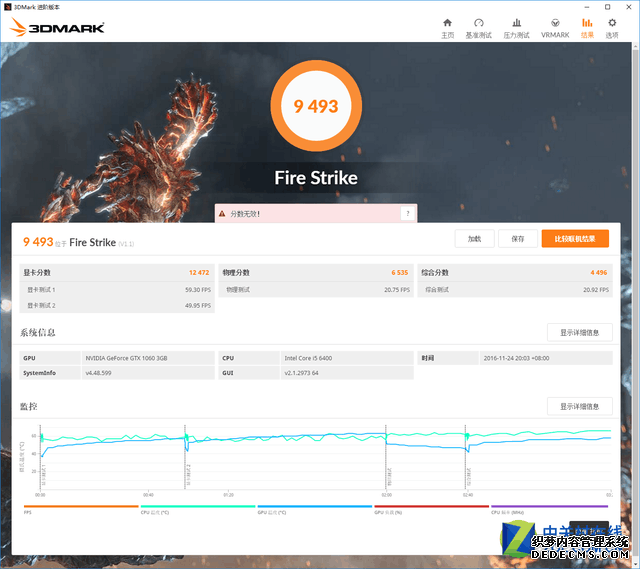640x569 pixels.
Task: Go to the 主页 home icon
Action: pos(447,22)
